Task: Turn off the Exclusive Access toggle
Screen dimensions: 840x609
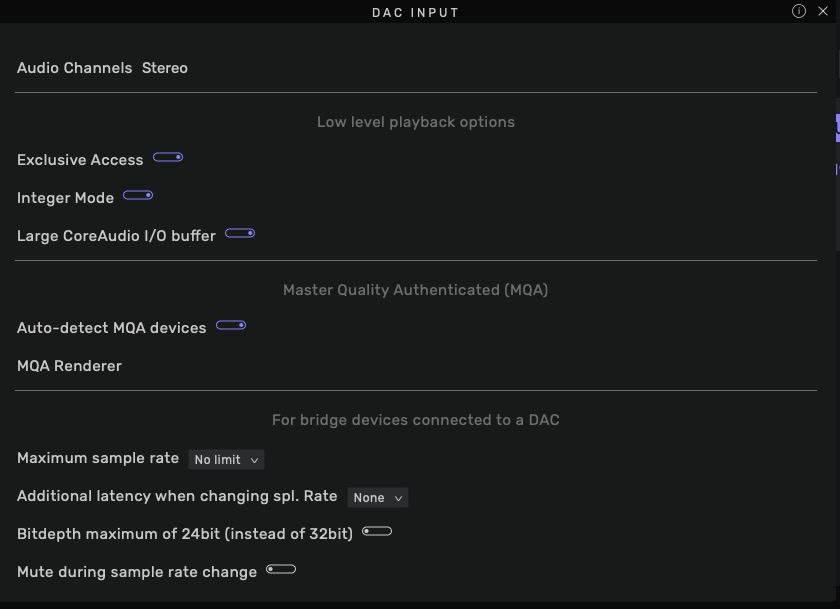Action: click(168, 157)
